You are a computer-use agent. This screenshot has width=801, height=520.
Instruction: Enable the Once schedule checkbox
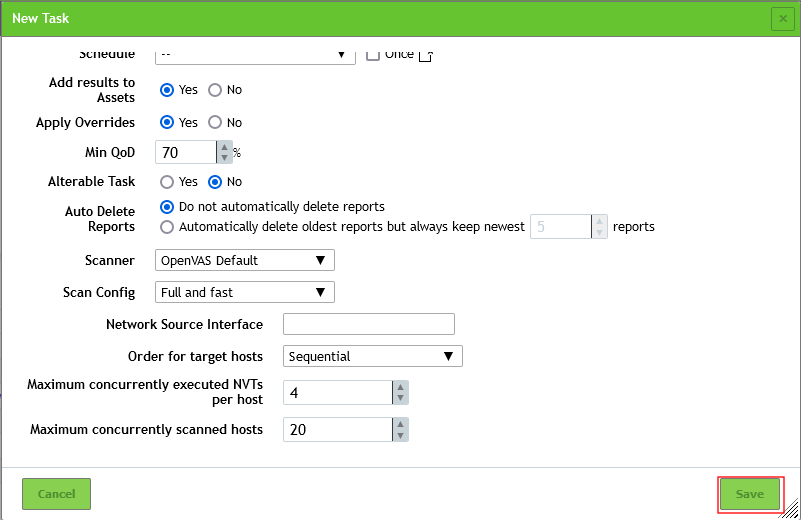coord(373,54)
